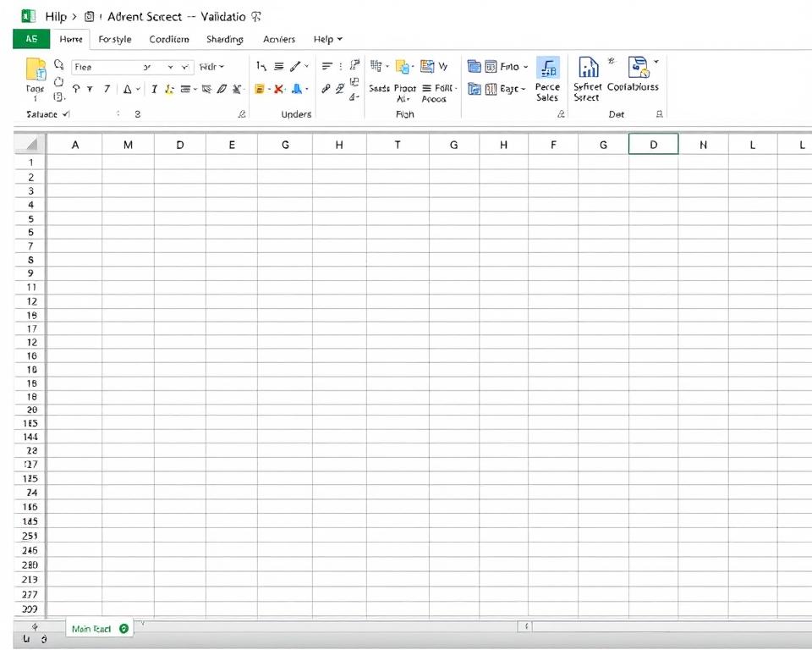Click the select-all corner triangle of grid
This screenshot has width=812, height=650.
tap(31, 145)
